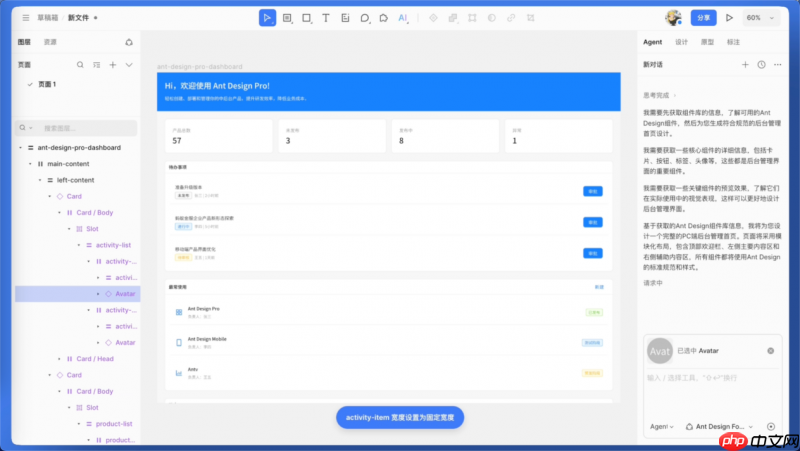Click the bell icon in layers panel

click(x=129, y=42)
